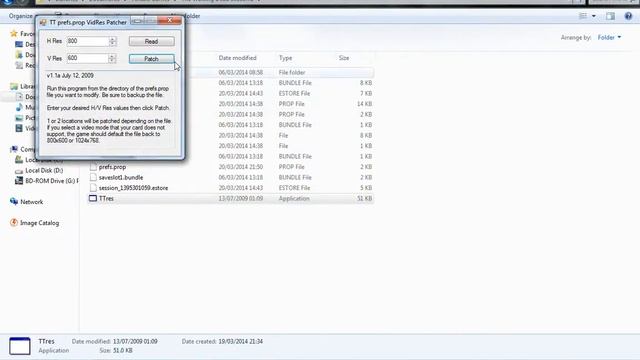
Task: Click the Network globe icon
Action: coord(14,202)
